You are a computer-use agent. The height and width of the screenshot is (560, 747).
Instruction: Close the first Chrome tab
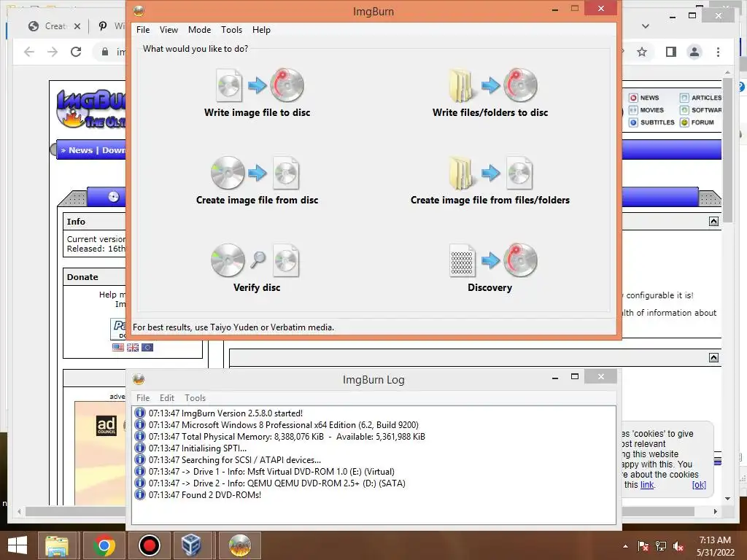click(x=77, y=26)
